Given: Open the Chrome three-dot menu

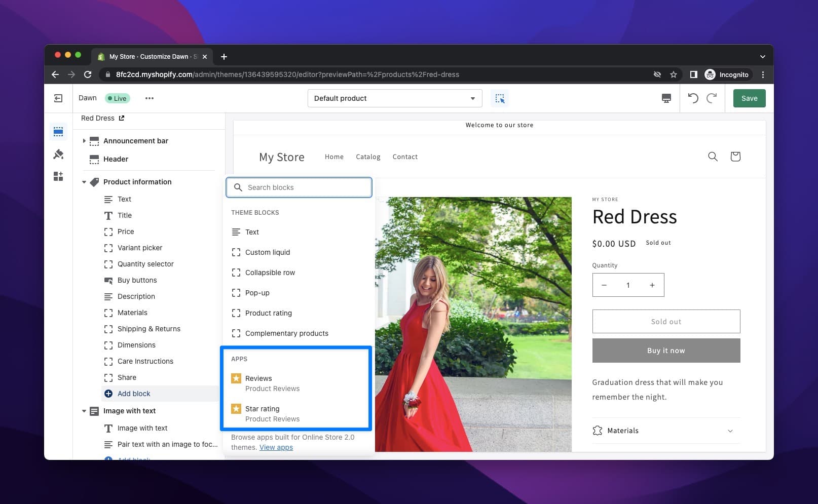Looking at the screenshot, I should pyautogui.click(x=763, y=74).
